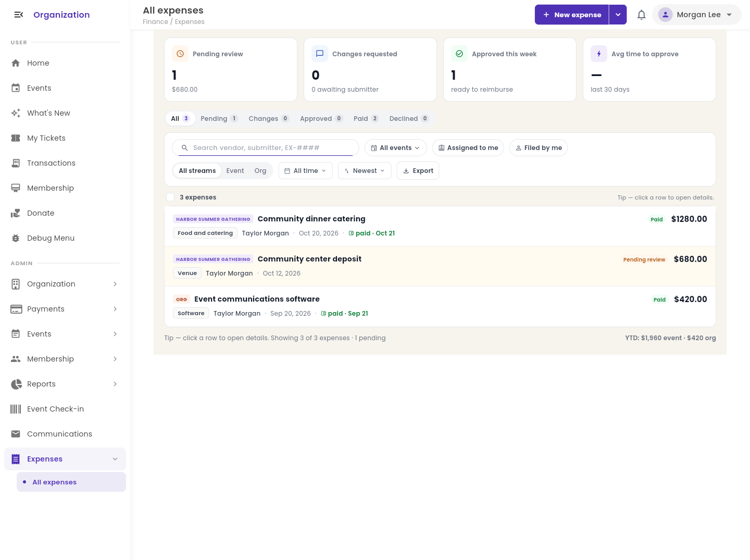Select All streams option
Viewport: 750px width, 560px height.
197,171
